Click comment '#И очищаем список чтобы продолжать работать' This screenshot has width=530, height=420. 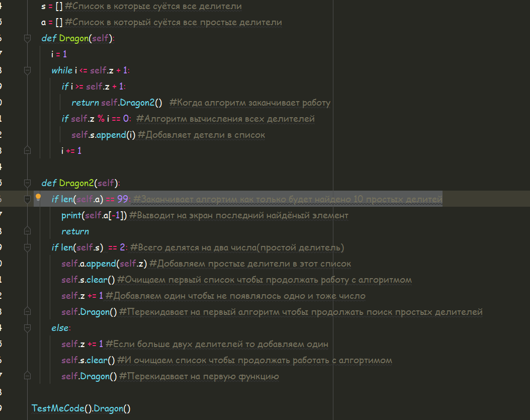point(255,360)
